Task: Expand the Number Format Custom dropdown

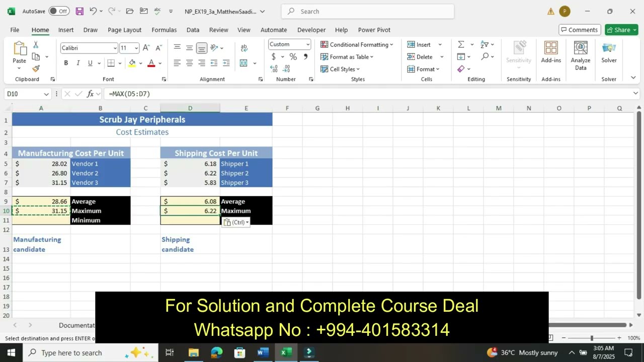Action: tap(307, 45)
